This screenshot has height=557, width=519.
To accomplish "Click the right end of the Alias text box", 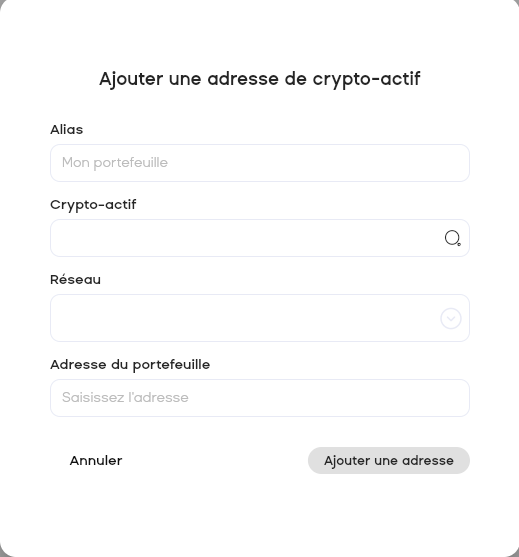I will 444,163.
